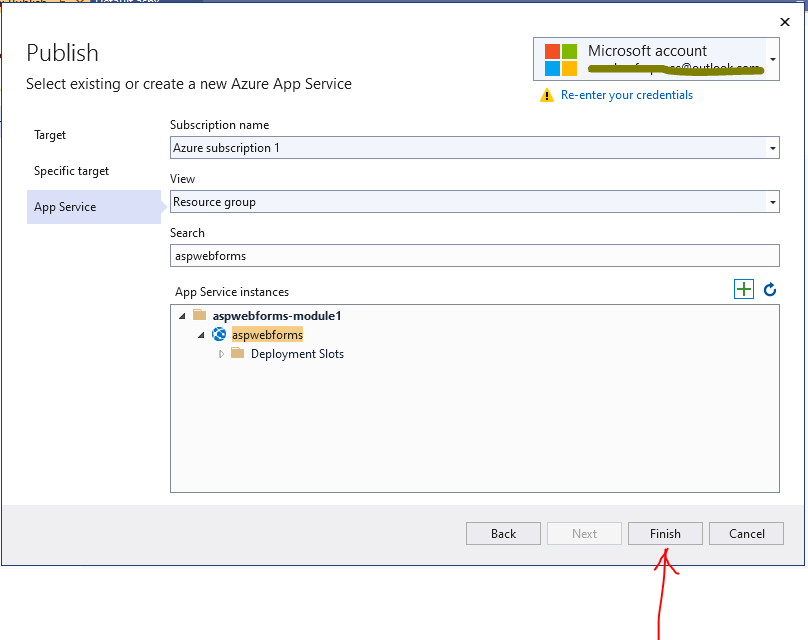Close the Publish dialog

click(785, 22)
